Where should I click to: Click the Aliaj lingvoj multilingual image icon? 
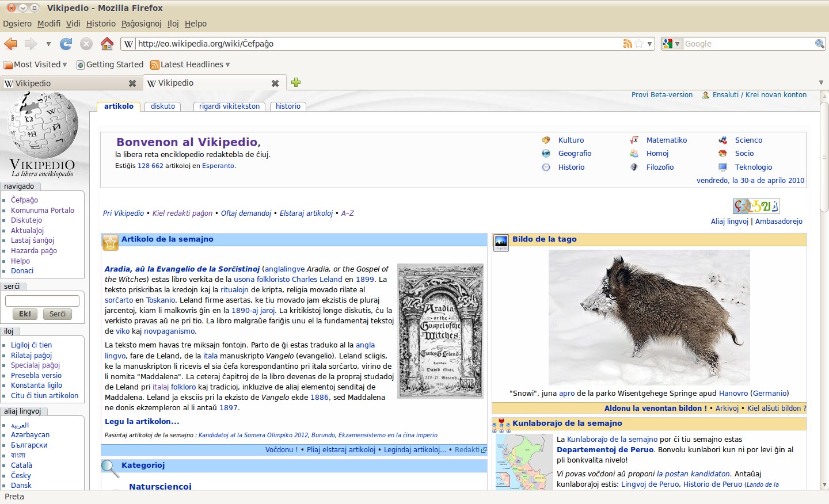[756, 206]
